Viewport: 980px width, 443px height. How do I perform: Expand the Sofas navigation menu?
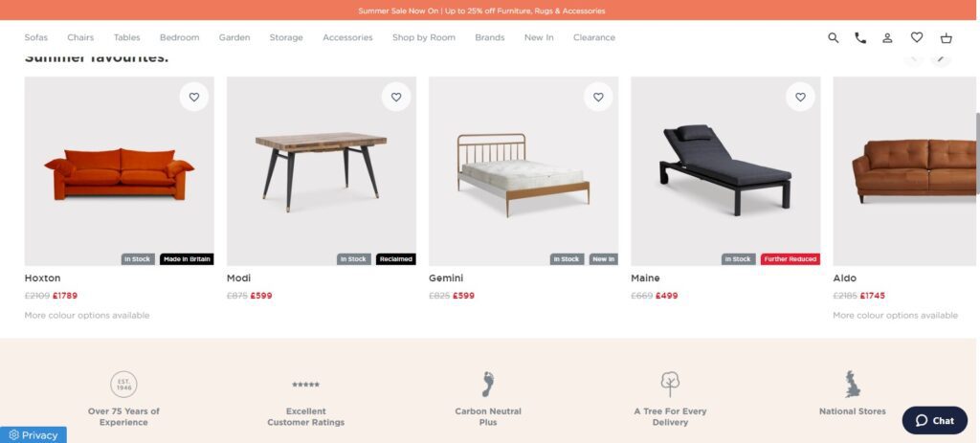click(x=35, y=37)
